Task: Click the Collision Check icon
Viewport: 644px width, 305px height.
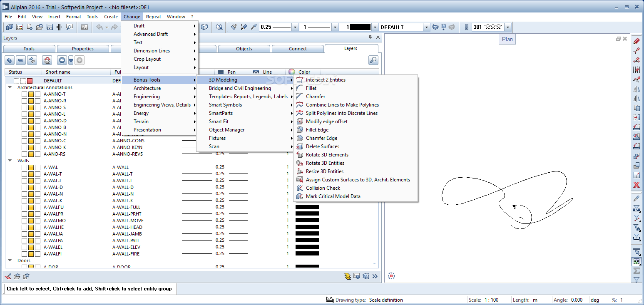Action: (299, 188)
